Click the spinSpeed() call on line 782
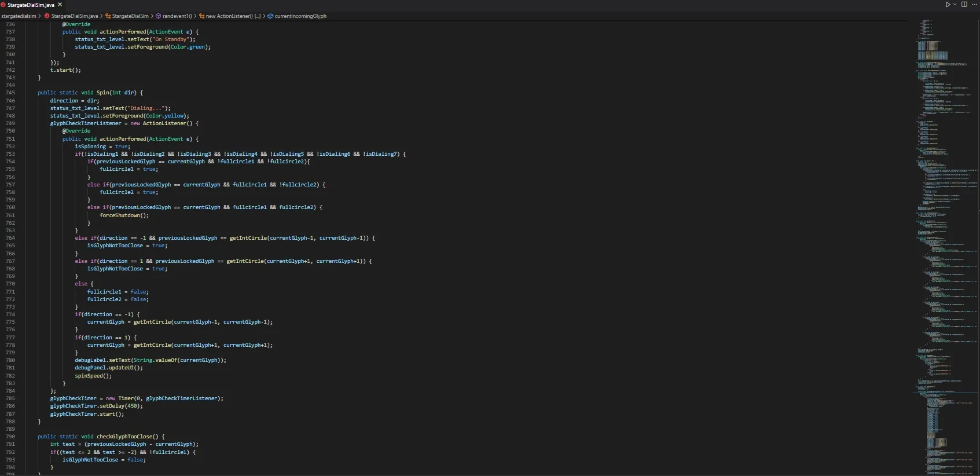 pos(93,376)
